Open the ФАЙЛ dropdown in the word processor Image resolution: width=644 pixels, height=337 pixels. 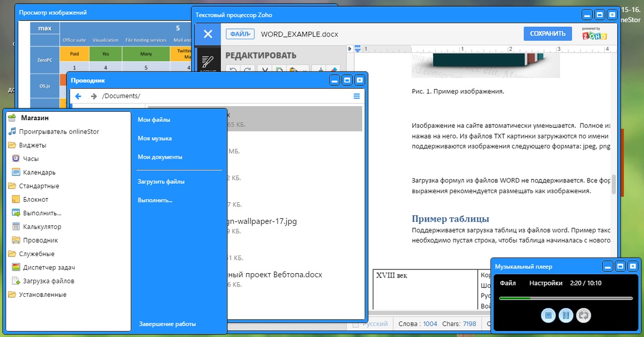pos(240,33)
